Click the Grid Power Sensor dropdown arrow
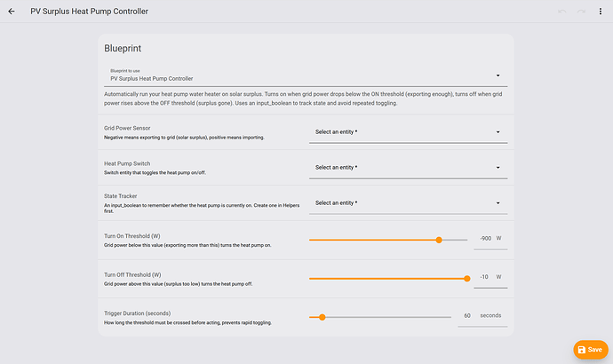The image size is (613, 364). point(498,132)
